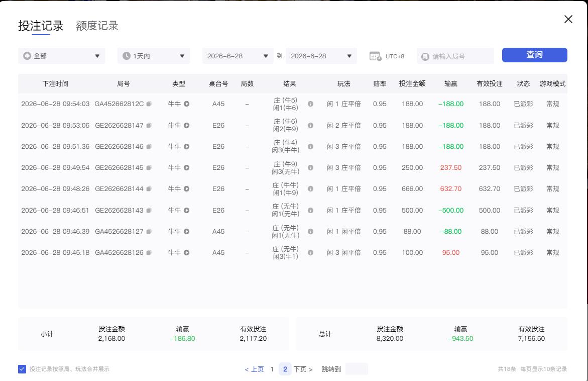
Task: Go to next page 下页
Action: coord(303,369)
